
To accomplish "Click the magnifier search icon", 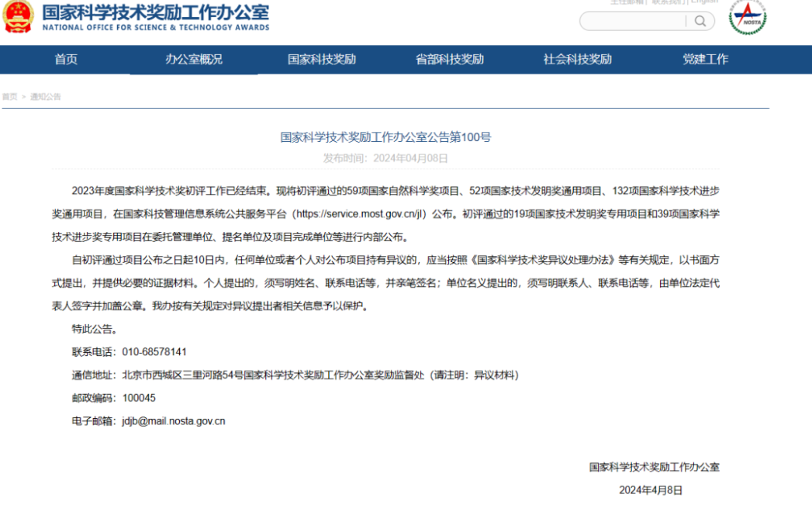I will tap(700, 21).
